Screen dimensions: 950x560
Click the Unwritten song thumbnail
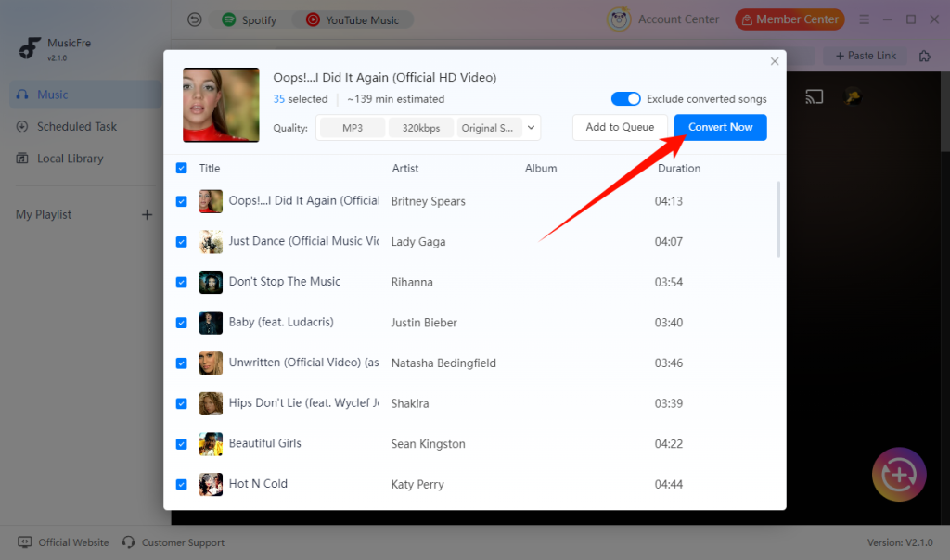211,363
